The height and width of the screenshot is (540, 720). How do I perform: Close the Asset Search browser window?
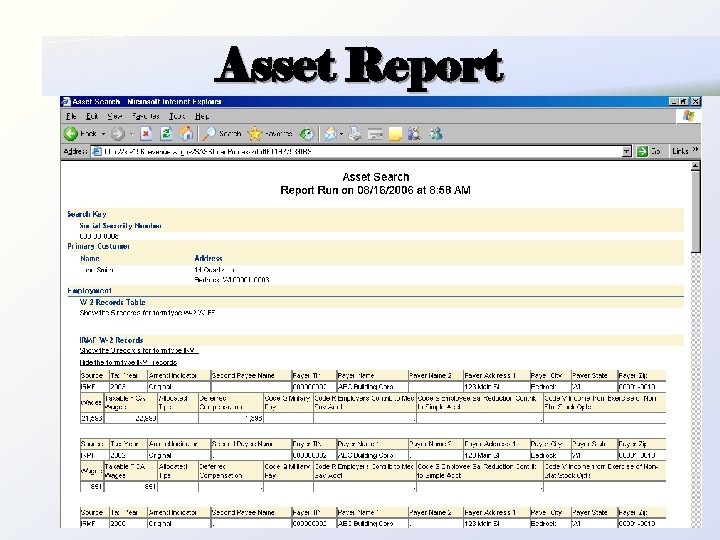coord(695,101)
